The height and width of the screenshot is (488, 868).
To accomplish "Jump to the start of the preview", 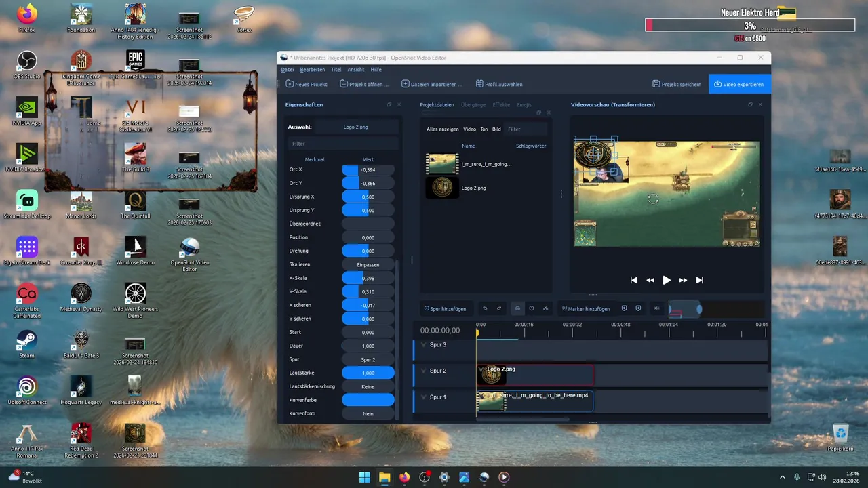I will click(634, 280).
